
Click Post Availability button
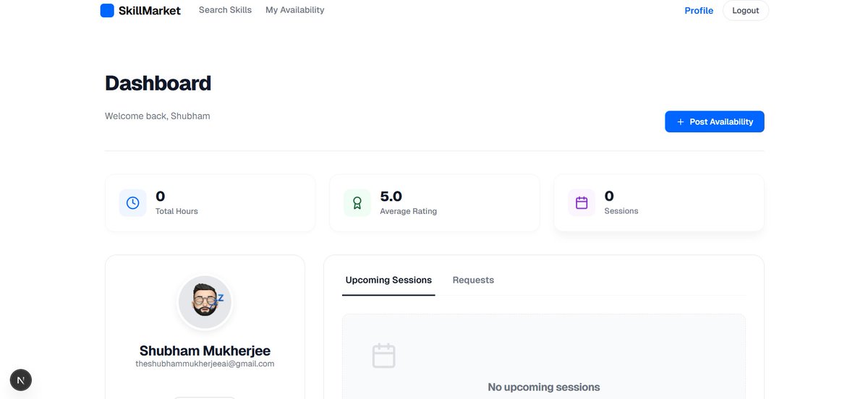point(715,121)
